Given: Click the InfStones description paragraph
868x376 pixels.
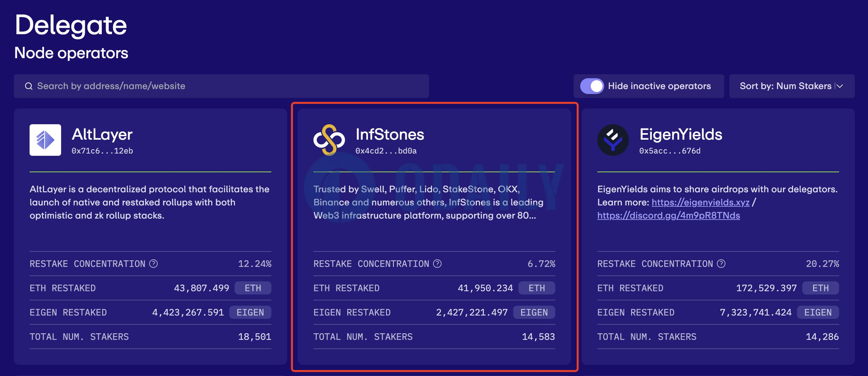Looking at the screenshot, I should [429, 202].
